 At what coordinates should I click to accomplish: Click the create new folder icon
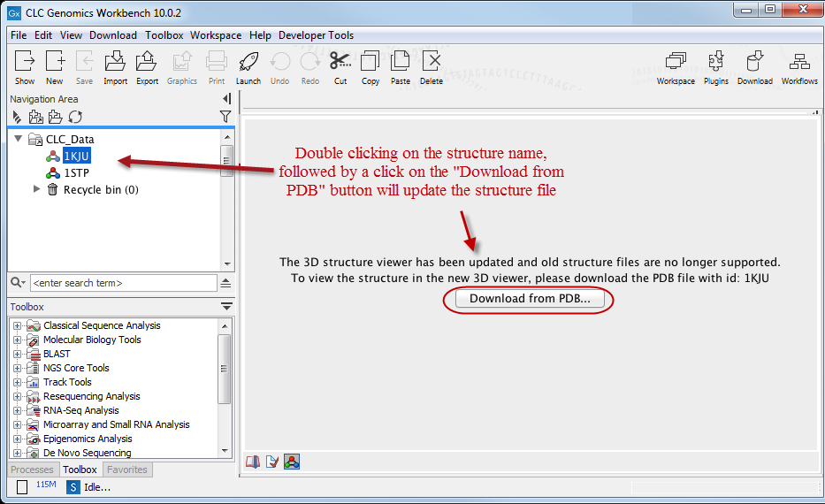point(35,117)
